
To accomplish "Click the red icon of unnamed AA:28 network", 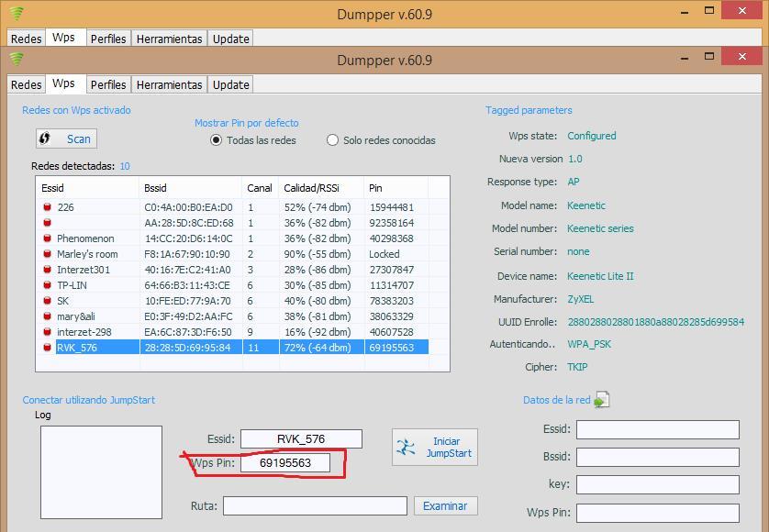I will coord(47,223).
